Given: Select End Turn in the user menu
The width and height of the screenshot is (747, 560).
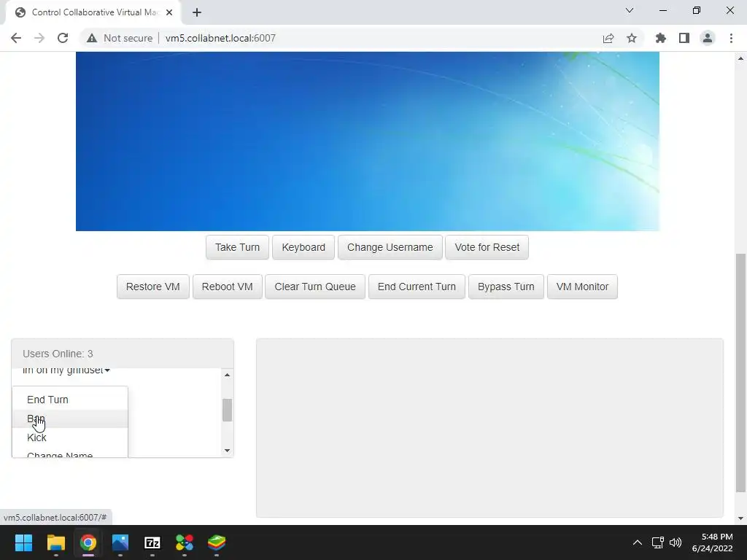Looking at the screenshot, I should [69, 400].
